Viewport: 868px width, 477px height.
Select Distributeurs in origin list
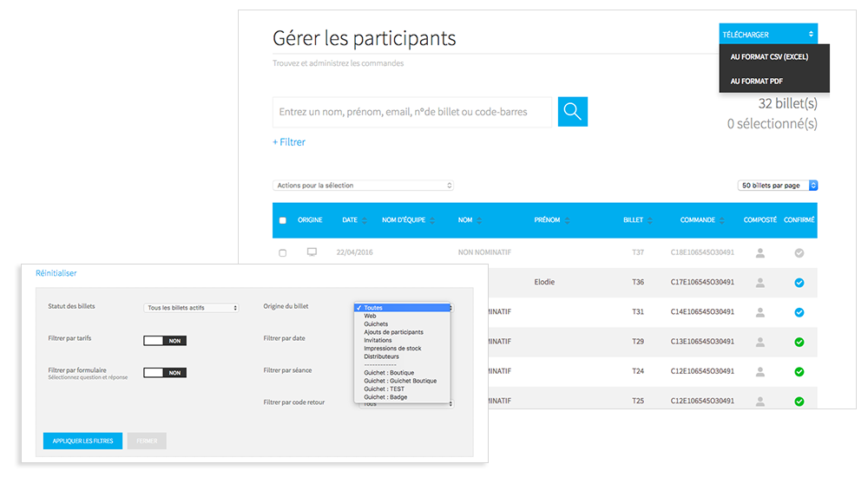[381, 356]
